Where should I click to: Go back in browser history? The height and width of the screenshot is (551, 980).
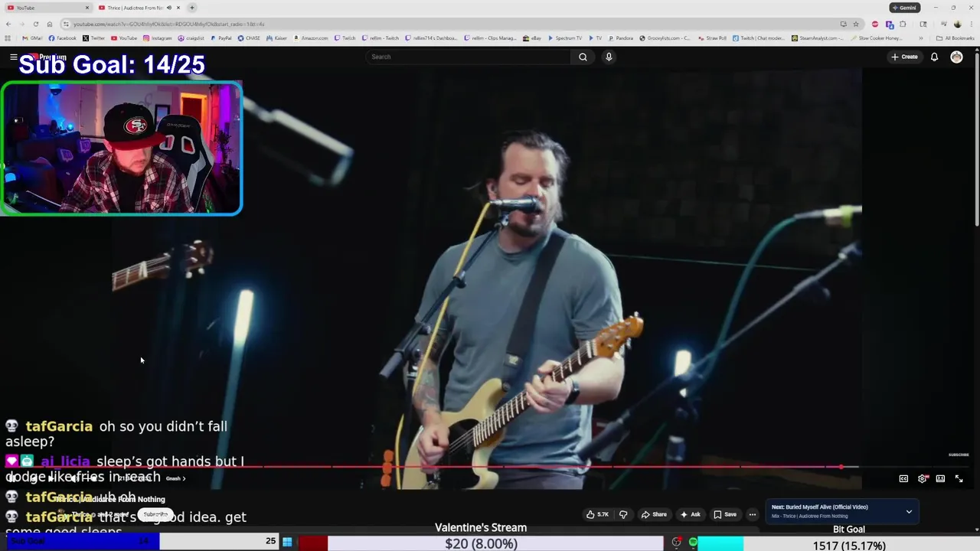coord(9,24)
